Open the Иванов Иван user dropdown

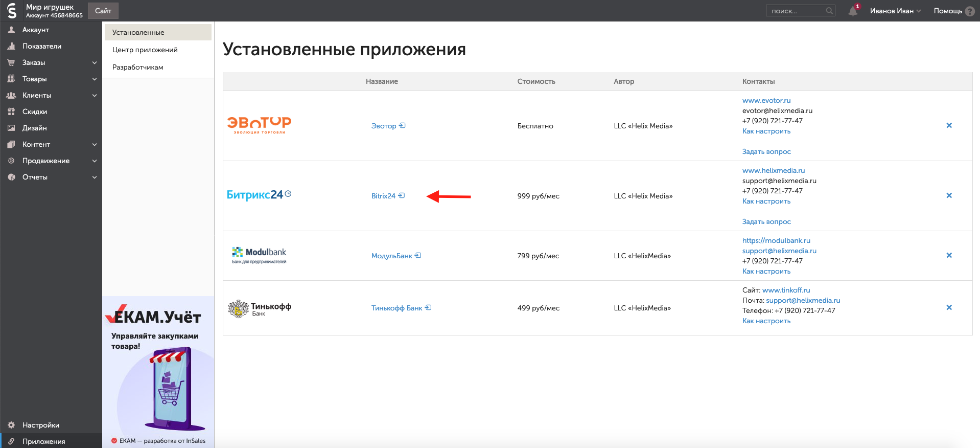point(895,11)
